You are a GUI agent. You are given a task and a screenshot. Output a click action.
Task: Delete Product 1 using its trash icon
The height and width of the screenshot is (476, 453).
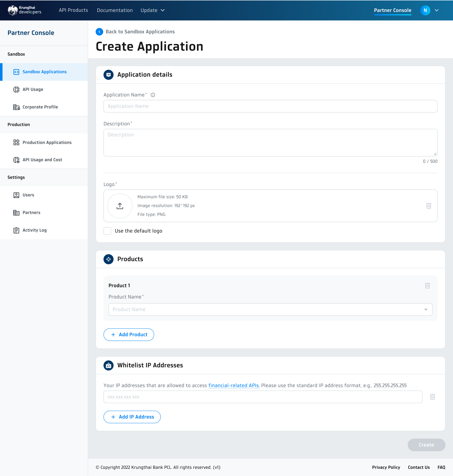click(427, 286)
